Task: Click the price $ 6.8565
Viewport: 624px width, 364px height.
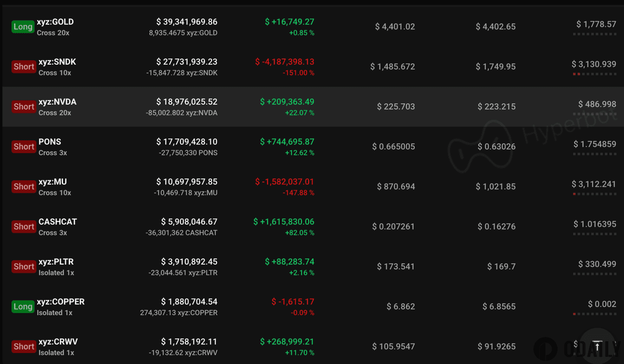Action: tap(499, 307)
